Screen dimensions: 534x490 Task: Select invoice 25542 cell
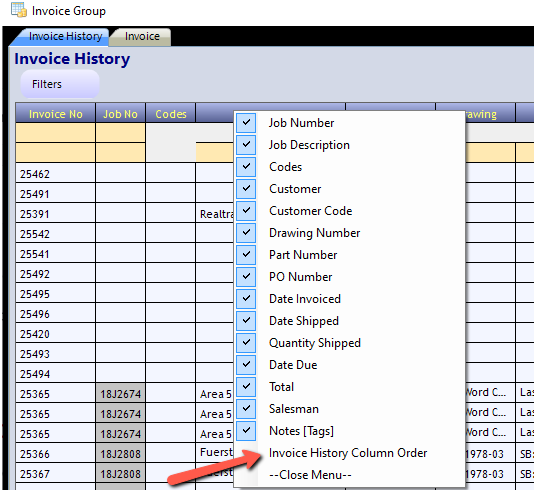click(x=56, y=233)
